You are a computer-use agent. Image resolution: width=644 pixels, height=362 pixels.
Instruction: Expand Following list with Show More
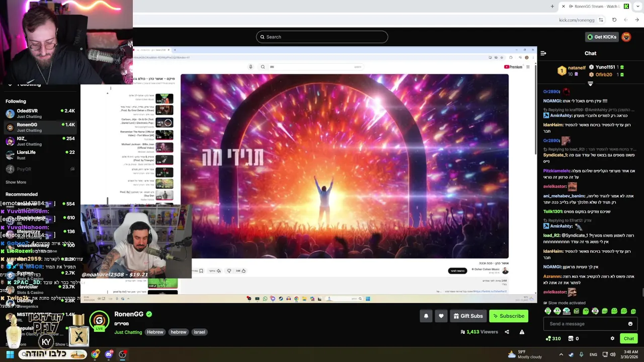point(16,182)
